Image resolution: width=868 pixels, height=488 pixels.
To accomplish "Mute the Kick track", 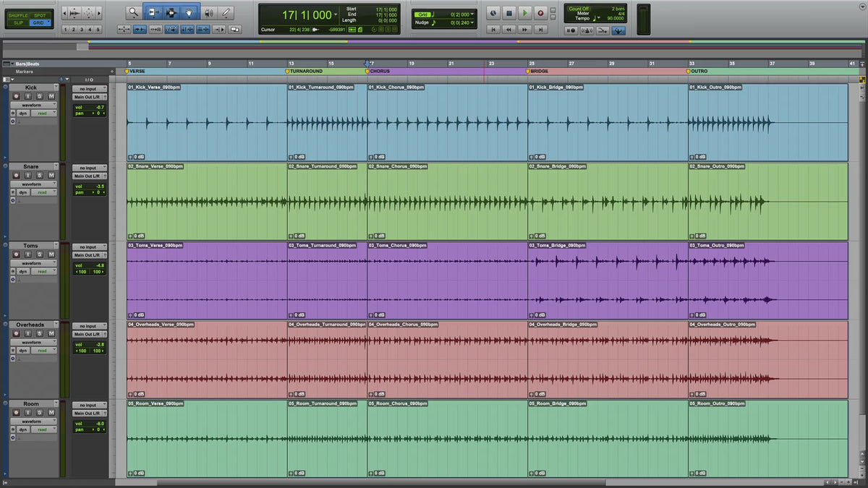I will pos(51,97).
